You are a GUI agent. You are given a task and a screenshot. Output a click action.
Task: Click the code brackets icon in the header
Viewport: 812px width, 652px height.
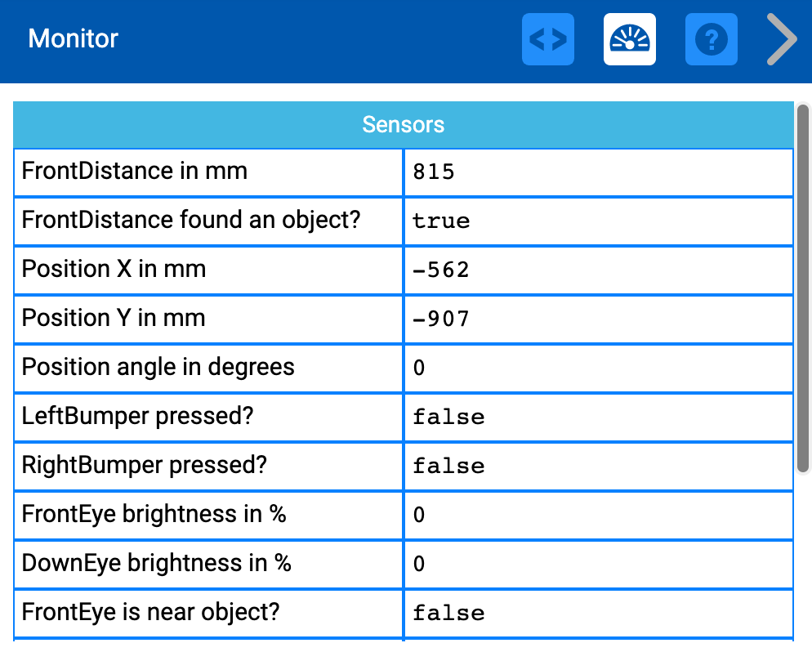(547, 38)
